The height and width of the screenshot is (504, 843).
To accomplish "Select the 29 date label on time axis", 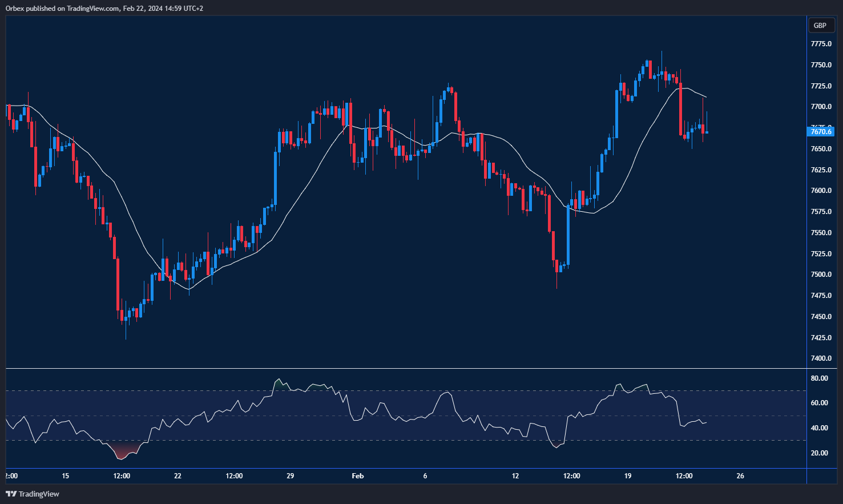I will (x=290, y=476).
